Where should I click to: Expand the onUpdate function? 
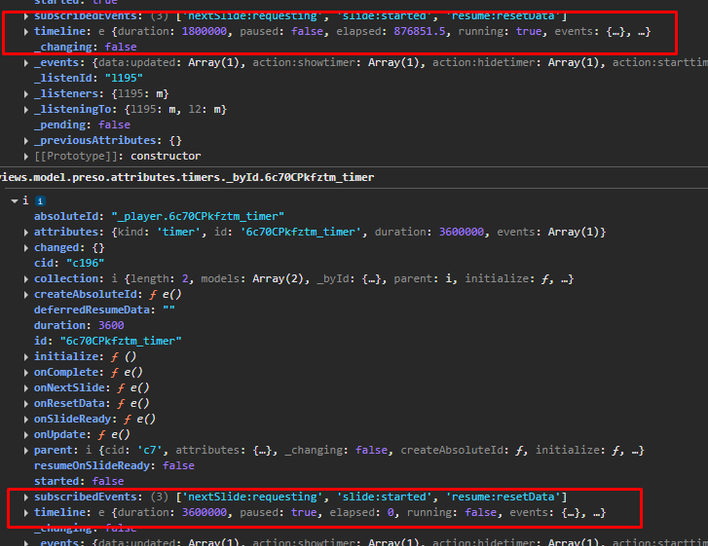pyautogui.click(x=26, y=435)
